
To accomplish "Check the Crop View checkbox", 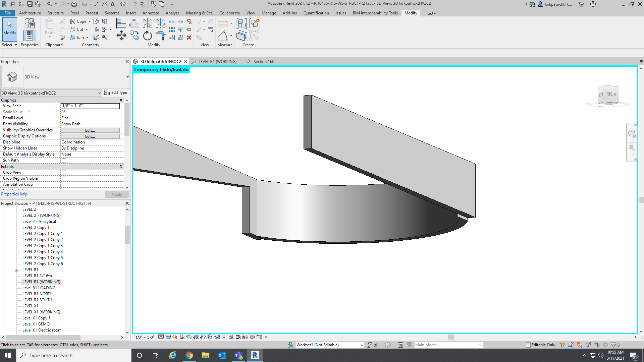I will (64, 172).
